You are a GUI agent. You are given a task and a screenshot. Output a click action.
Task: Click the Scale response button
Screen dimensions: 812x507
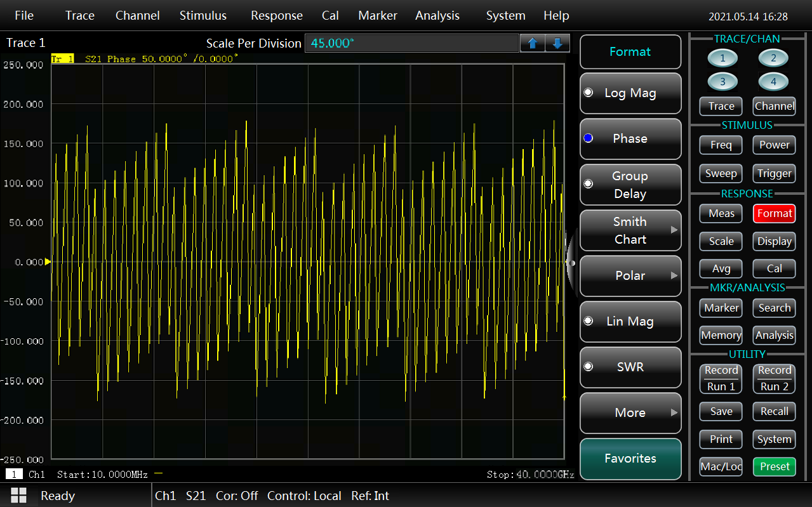click(x=721, y=241)
